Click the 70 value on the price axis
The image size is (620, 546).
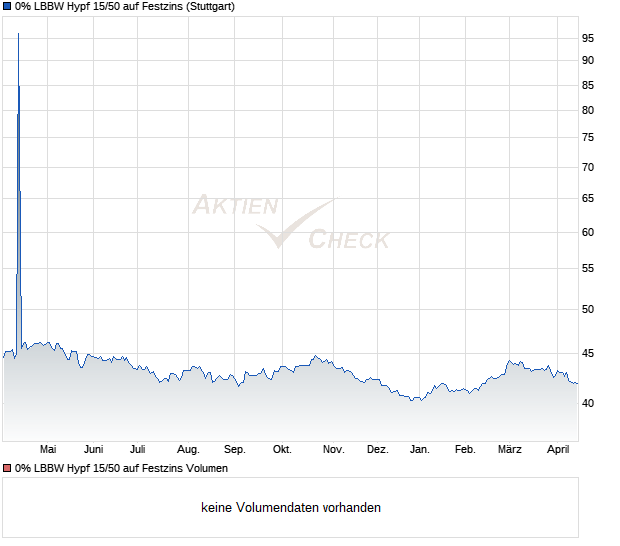pyautogui.click(x=588, y=167)
